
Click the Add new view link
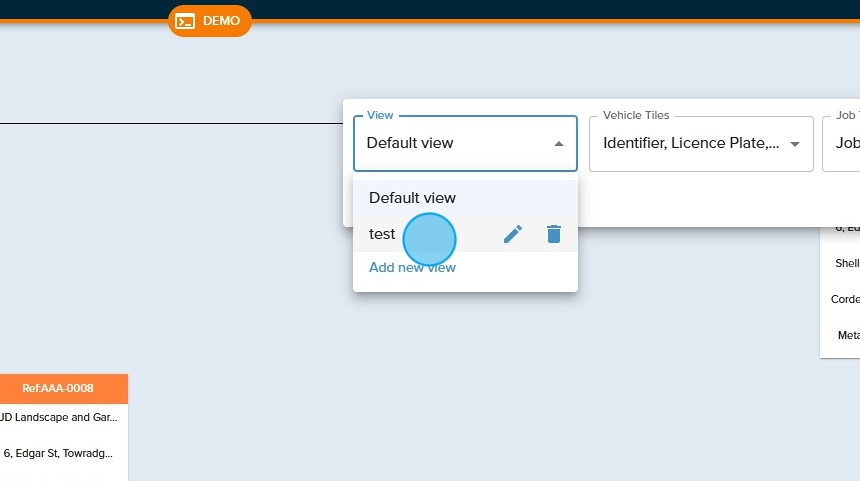[x=412, y=267]
